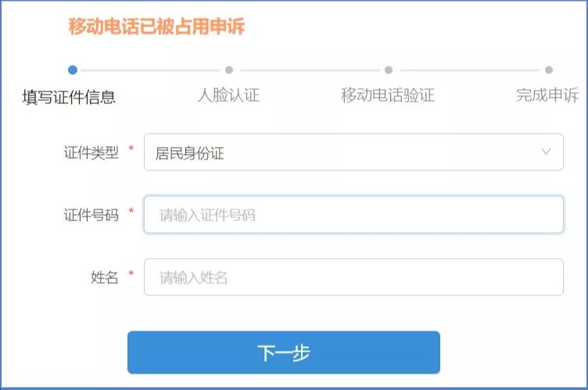Click the 证件号码 field label

click(91, 214)
